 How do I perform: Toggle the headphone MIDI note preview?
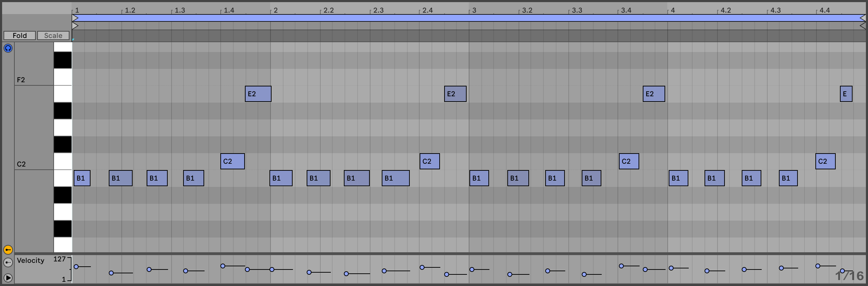(x=8, y=48)
